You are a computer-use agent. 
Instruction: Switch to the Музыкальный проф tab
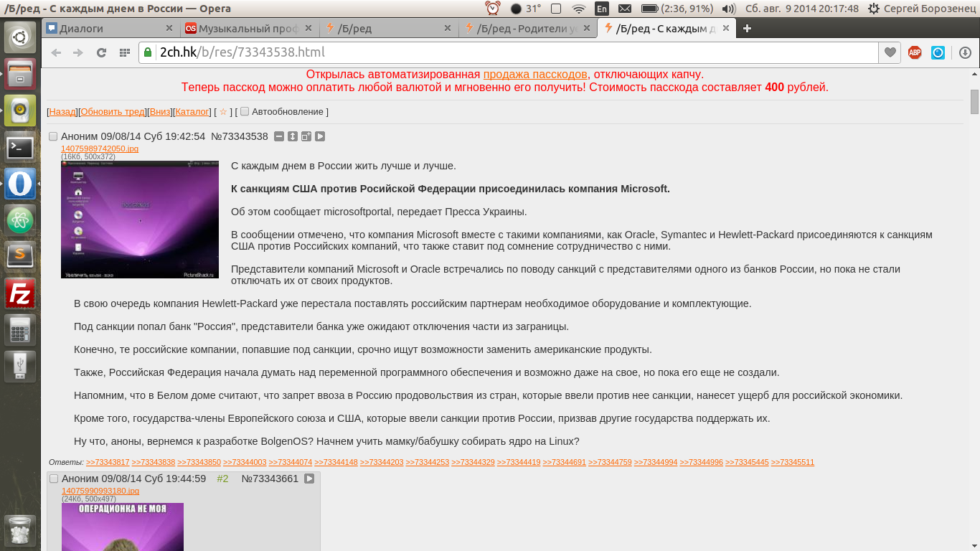tap(248, 29)
